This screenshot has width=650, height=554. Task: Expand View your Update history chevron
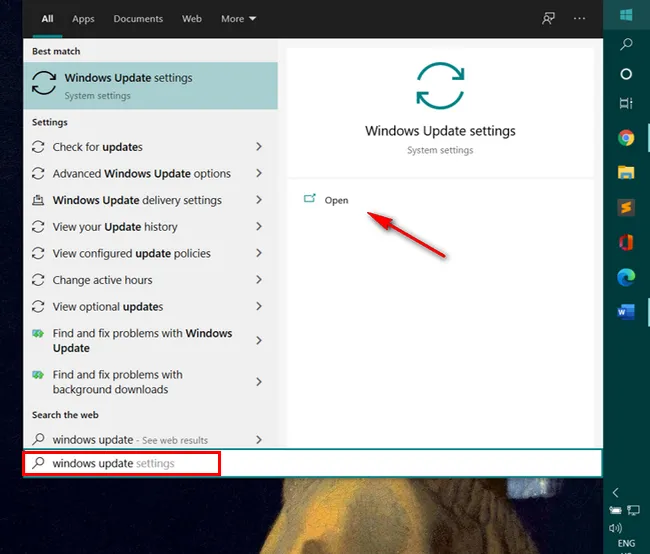[259, 226]
